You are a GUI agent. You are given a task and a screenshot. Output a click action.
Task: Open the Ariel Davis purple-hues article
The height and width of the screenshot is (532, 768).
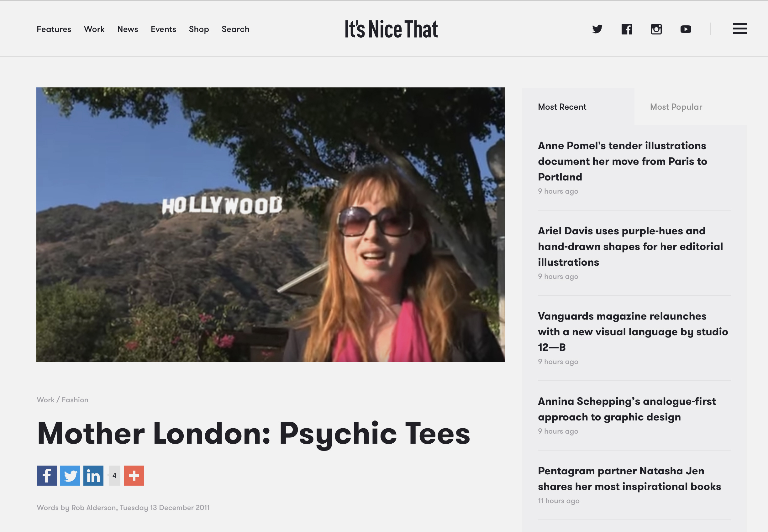click(630, 246)
